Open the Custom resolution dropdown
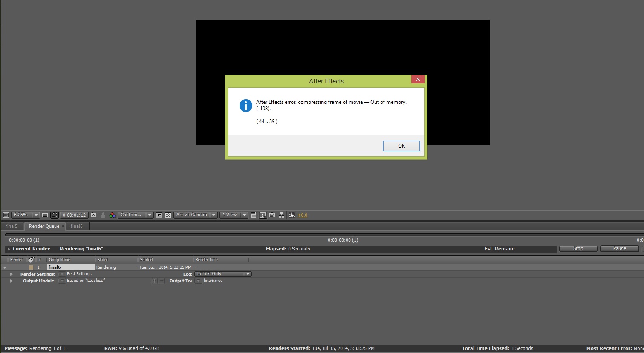644x353 pixels. (x=136, y=215)
